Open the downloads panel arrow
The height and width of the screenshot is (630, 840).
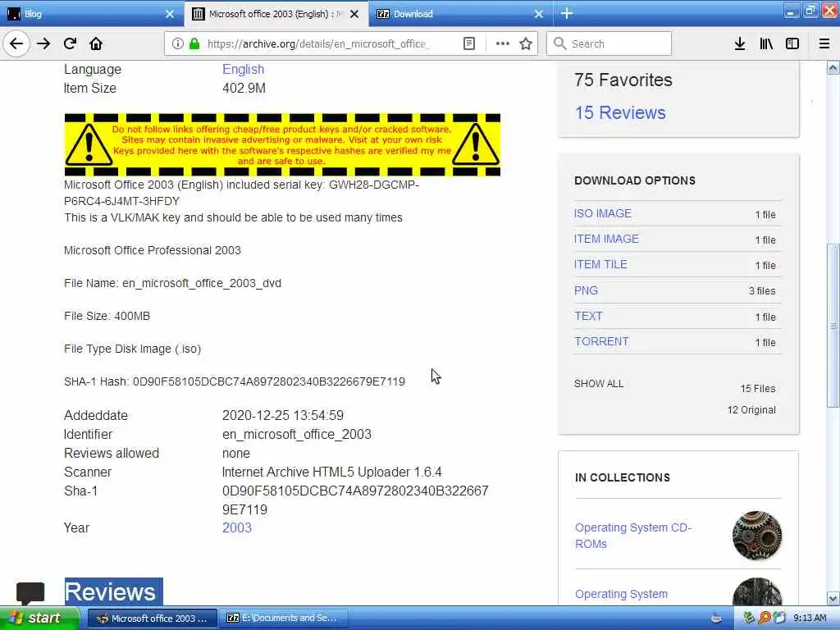coord(740,43)
